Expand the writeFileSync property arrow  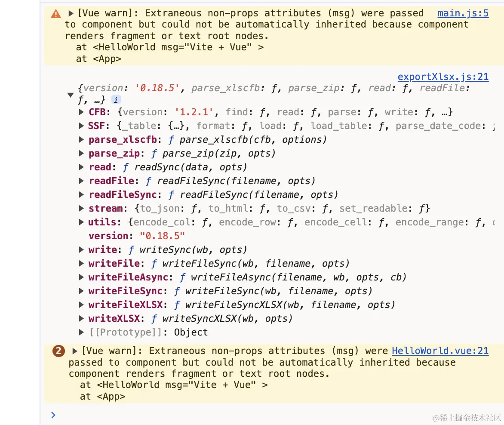point(81,291)
